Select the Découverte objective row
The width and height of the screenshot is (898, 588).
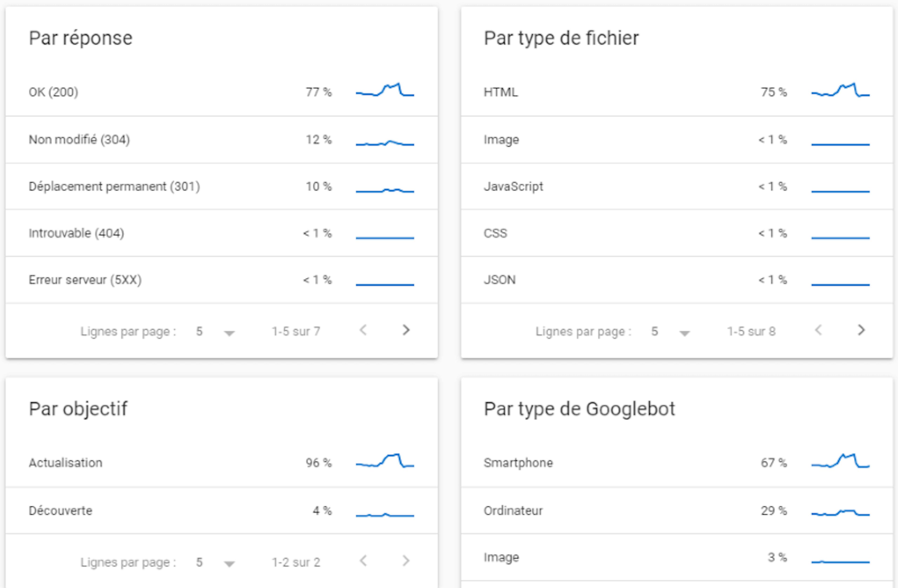point(151,510)
